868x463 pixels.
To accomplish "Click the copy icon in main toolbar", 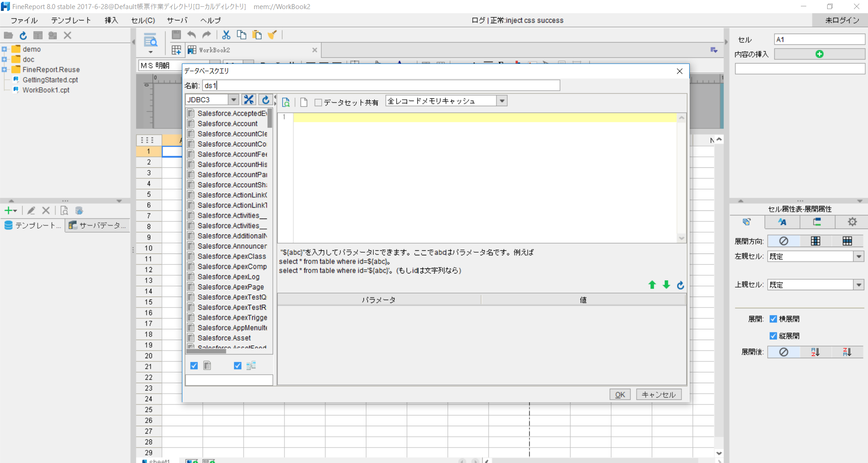I will click(x=242, y=35).
